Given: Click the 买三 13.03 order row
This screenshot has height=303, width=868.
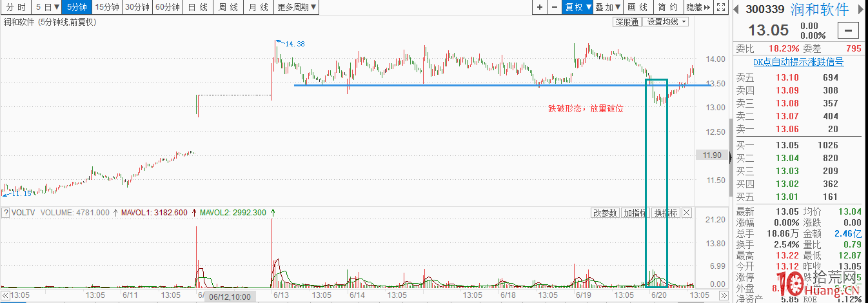Looking at the screenshot, I should click(x=799, y=171).
